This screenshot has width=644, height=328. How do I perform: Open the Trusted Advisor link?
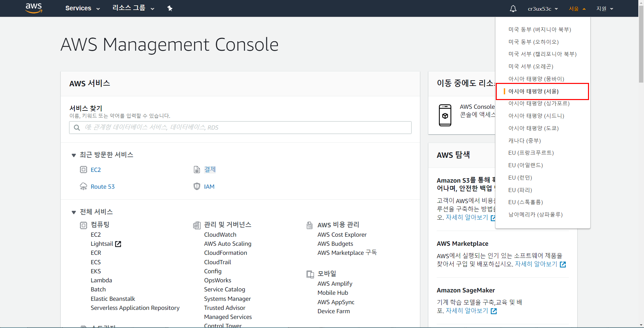click(224, 308)
